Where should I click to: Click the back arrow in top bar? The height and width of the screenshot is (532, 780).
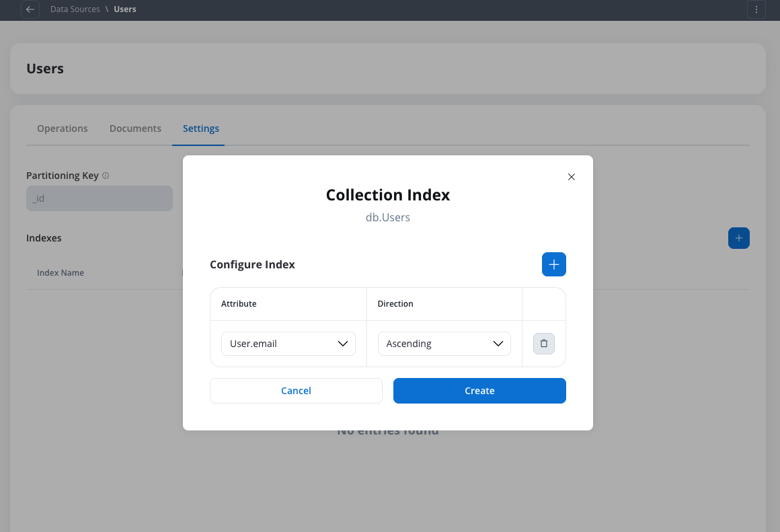pos(30,10)
